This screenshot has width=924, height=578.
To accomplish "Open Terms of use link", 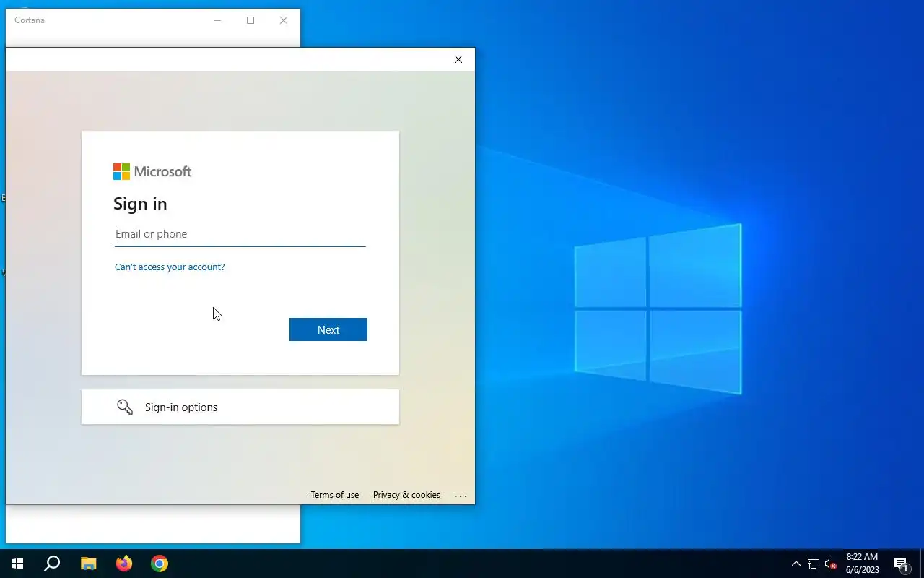I will [334, 495].
